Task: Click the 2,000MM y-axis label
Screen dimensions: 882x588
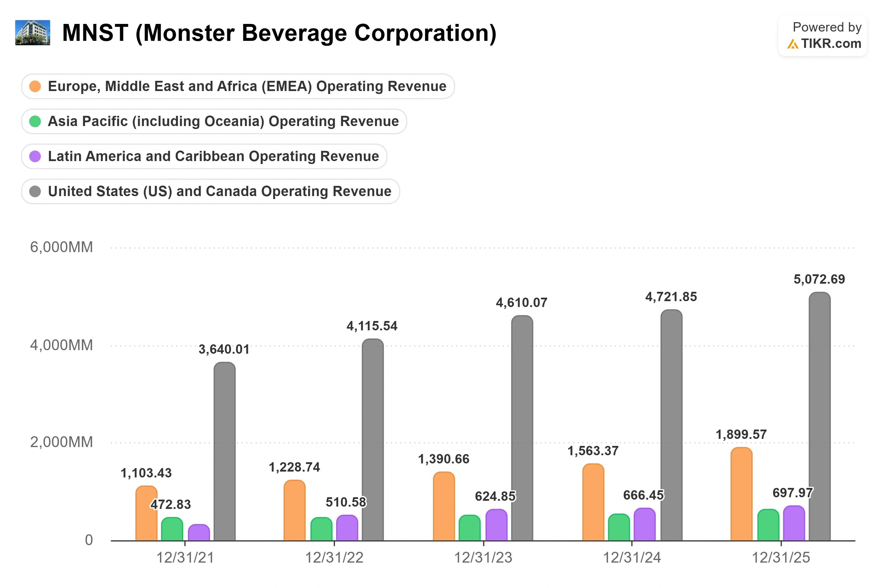Action: (x=62, y=442)
